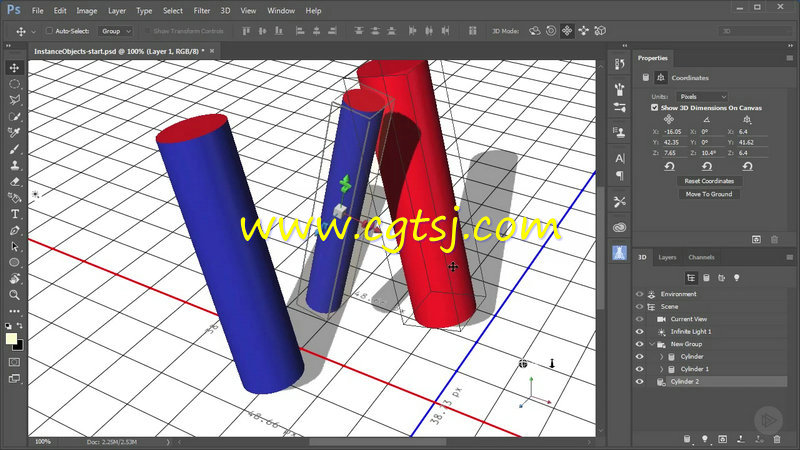Hide the New Group entry
This screenshot has width=800, height=450.
[x=639, y=344]
